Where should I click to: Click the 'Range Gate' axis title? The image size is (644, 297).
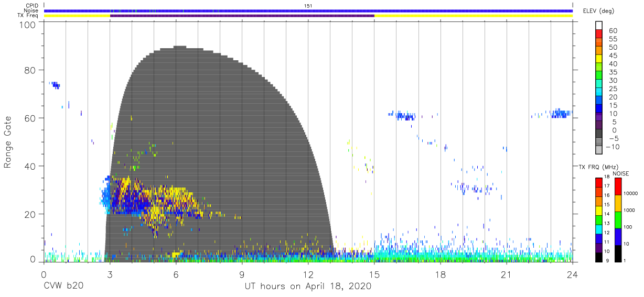tap(8, 142)
